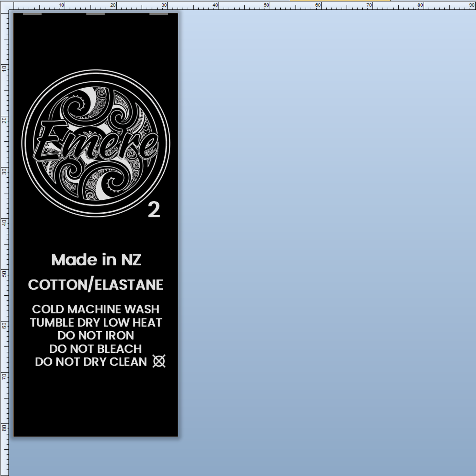Click the DO NOT IRON text line
Image resolution: width=476 pixels, height=476 pixels.
[96, 336]
